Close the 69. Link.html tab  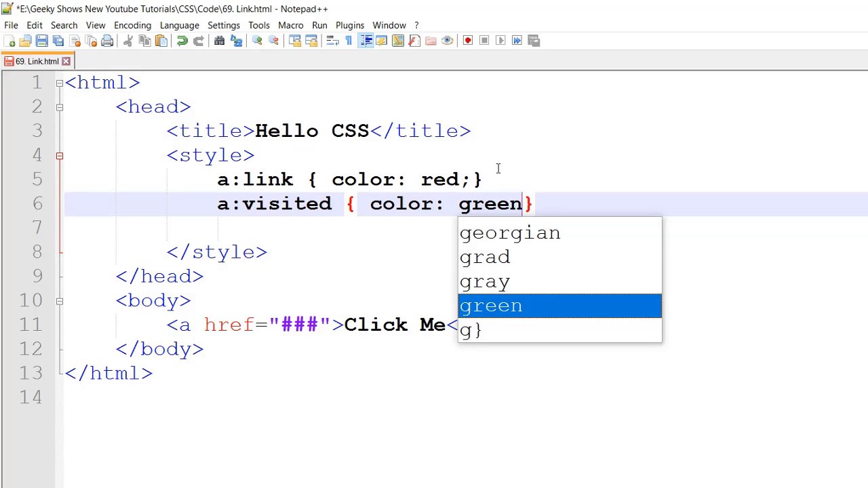coord(66,61)
